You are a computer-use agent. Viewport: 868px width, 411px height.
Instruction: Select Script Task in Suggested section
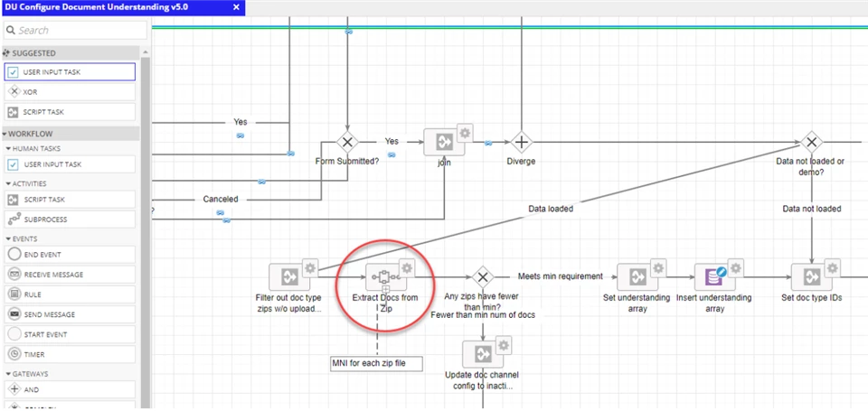tap(70, 112)
